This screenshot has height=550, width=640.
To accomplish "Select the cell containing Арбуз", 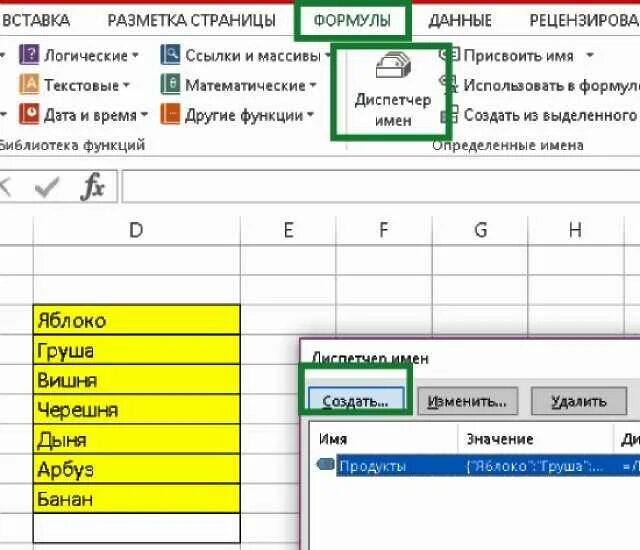I will 136,469.
